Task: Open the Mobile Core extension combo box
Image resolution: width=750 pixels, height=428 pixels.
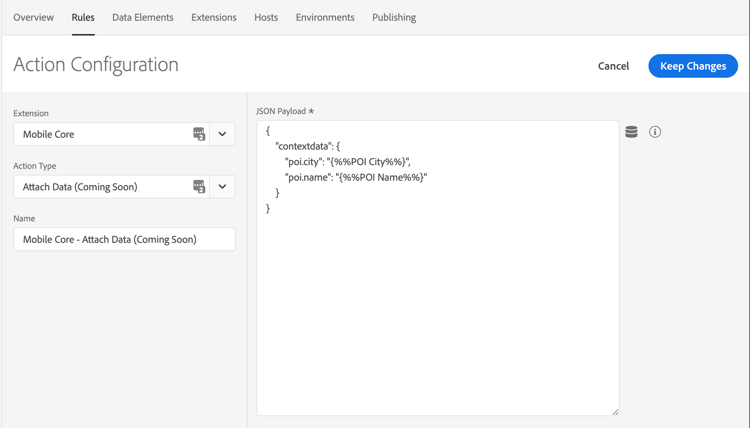Action: click(x=124, y=134)
